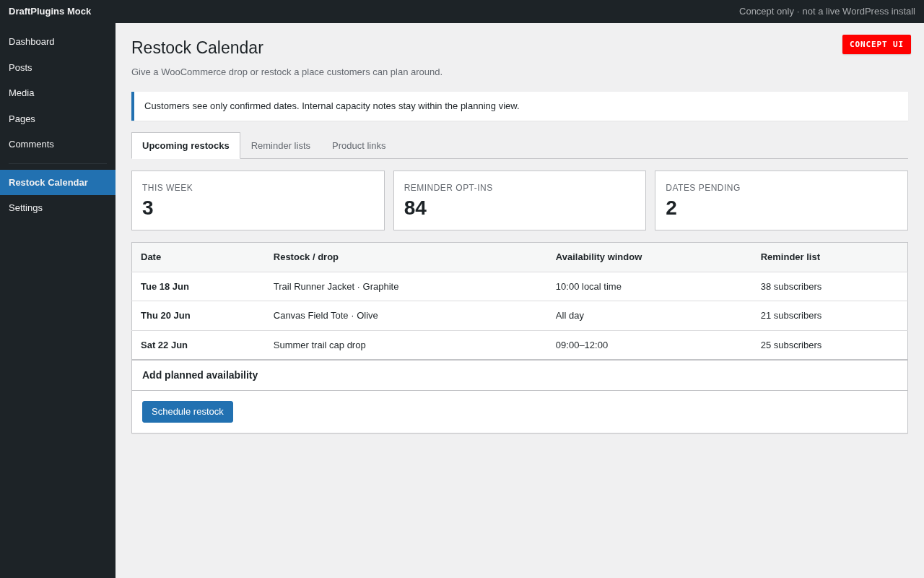This screenshot has height=578, width=924.
Task: Click the CONCEPT UI badge
Action: click(x=876, y=45)
